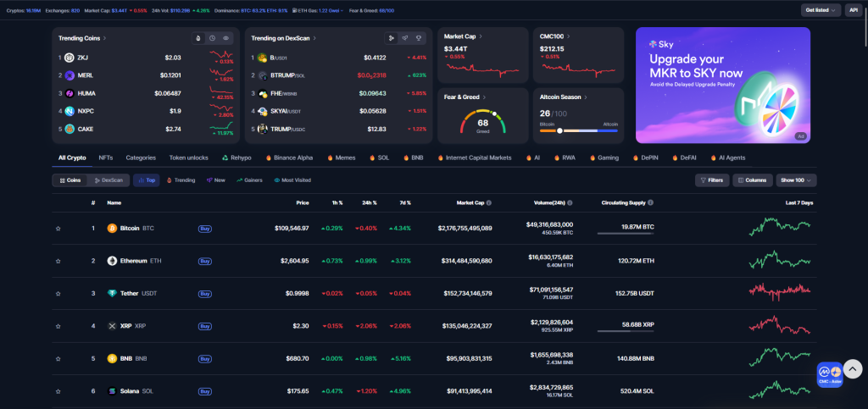Click the Bitcoin coin logo
This screenshot has height=409, width=868.
coord(112,229)
